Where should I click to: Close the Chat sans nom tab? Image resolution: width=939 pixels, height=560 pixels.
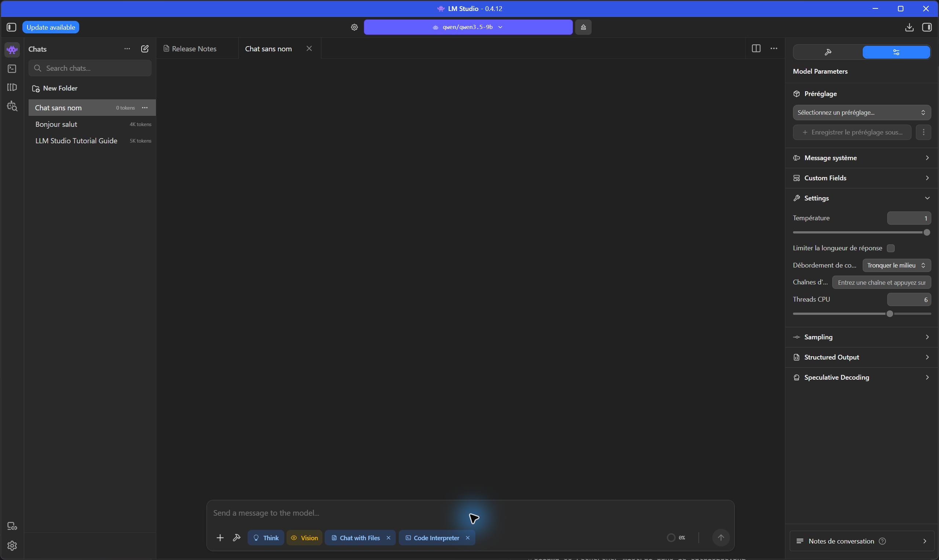click(309, 48)
